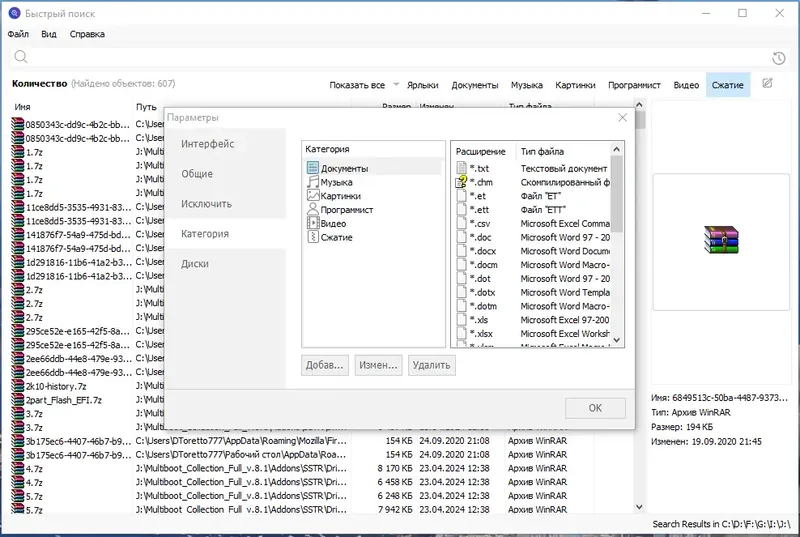800x537 pixels.
Task: Select the *.docm extension row
Action: (531, 265)
